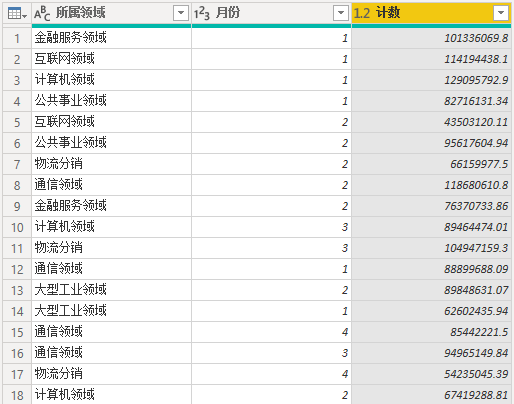The height and width of the screenshot is (404, 514).
Task: Open the 所属领域 column filter dropdown
Action: tap(181, 13)
